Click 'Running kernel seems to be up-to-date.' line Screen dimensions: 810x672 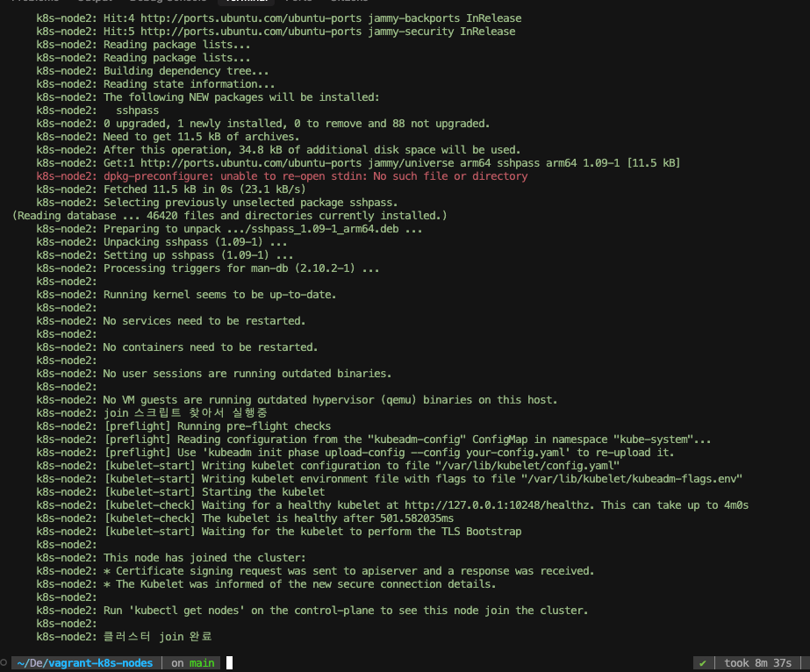tap(187, 295)
